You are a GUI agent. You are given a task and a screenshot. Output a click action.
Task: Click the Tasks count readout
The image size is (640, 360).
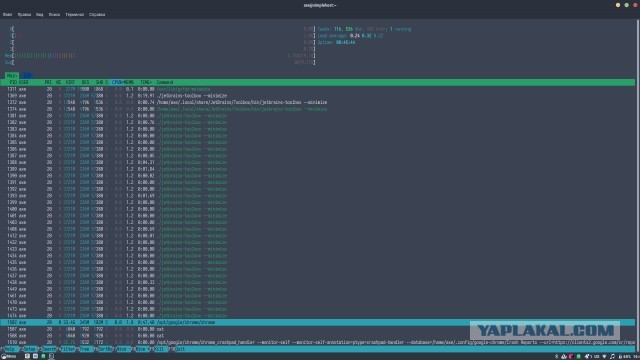[x=364, y=29]
